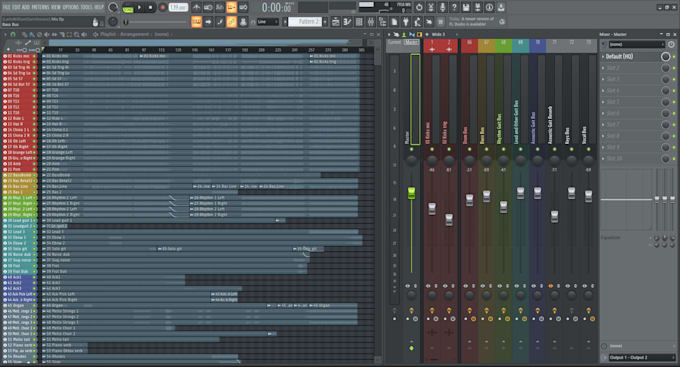Click the Play button in the transport
This screenshot has width=680, height=367.
pos(139,7)
